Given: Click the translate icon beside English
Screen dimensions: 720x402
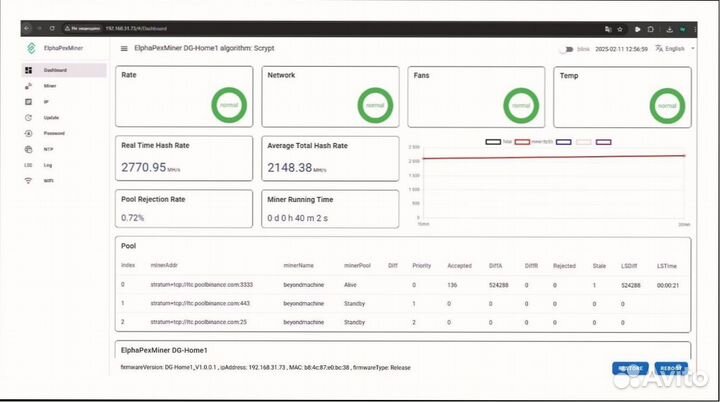Looking at the screenshot, I should (658, 48).
